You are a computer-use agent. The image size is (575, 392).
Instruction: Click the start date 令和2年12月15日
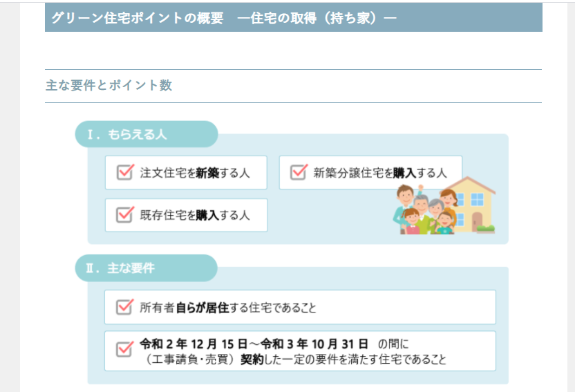click(x=196, y=344)
